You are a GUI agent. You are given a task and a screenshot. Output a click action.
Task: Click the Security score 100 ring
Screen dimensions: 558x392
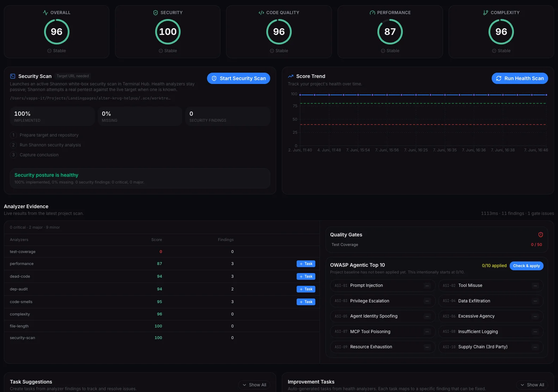pos(168,32)
